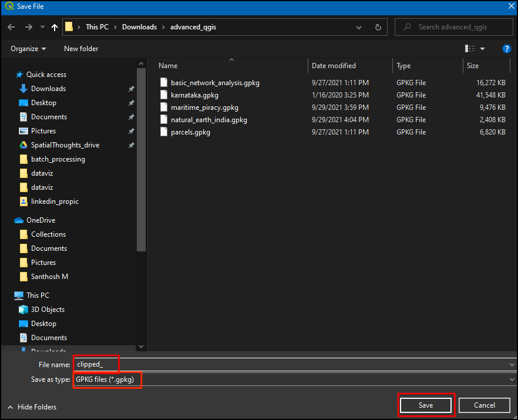
Task: Select the basic_network_analysis.gpkg file
Action: pos(215,83)
